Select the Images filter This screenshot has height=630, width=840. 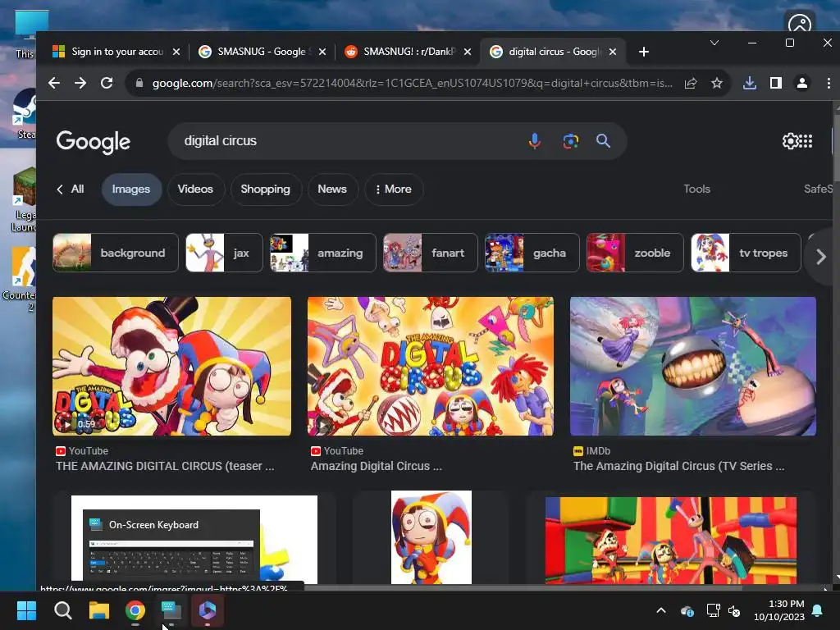131,189
